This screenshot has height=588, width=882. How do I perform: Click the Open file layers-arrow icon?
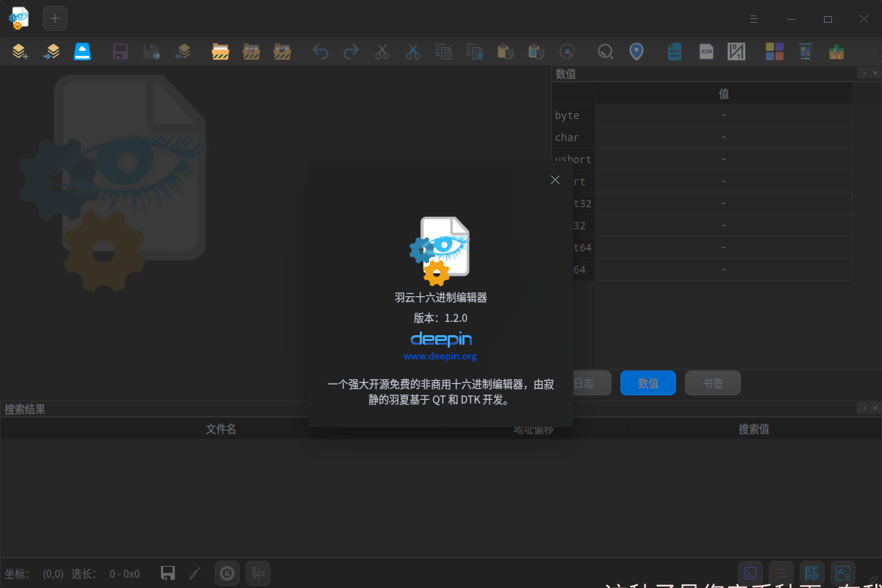point(51,51)
